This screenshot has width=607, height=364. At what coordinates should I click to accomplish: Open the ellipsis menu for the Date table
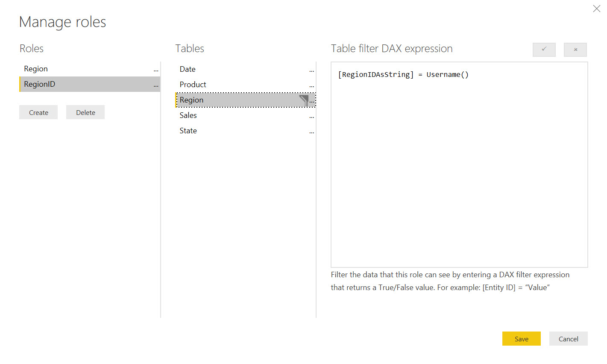(311, 70)
